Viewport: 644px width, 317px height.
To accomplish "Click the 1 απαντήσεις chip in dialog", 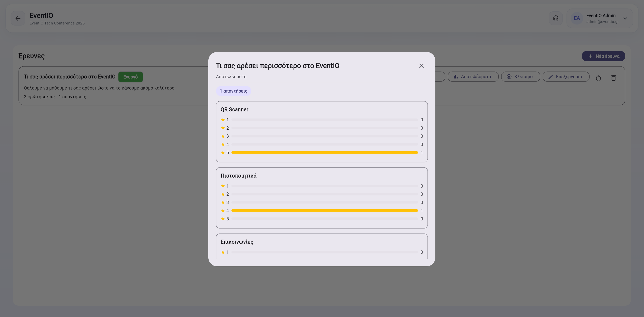I will click(233, 91).
